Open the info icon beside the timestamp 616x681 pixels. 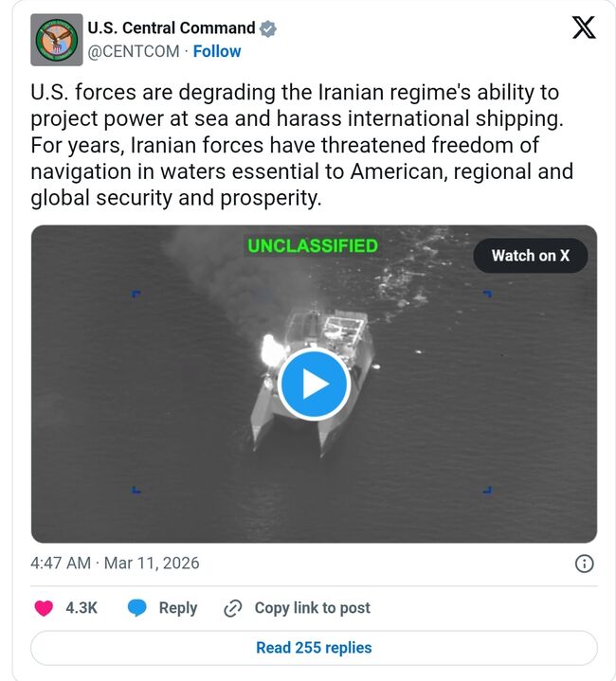[x=585, y=564]
